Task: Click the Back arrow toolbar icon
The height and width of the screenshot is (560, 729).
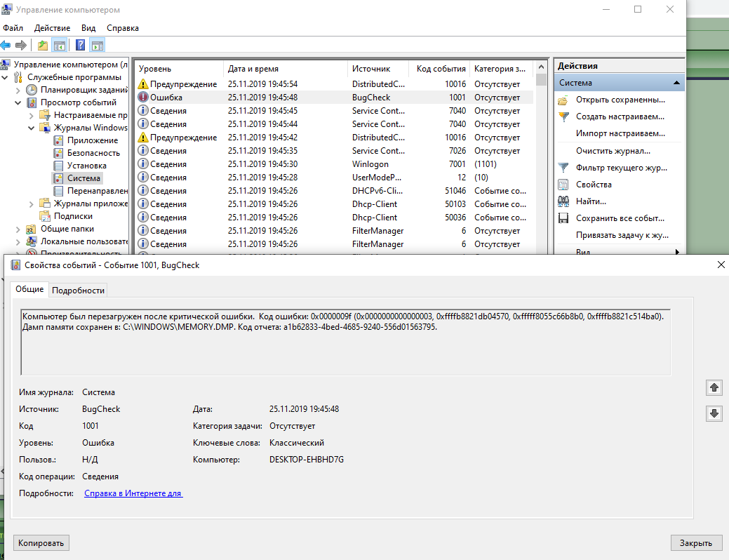Action: (x=6, y=45)
